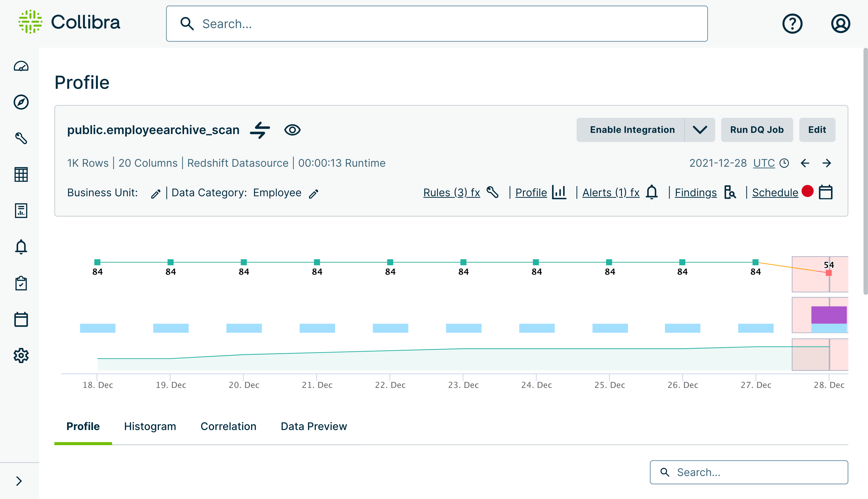Viewport: 868px width, 499px height.
Task: Click the swap arrows icon next to dataset name
Action: 260,130
